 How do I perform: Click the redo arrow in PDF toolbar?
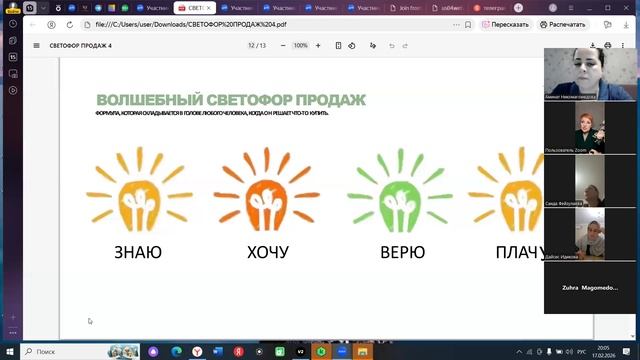click(405, 46)
